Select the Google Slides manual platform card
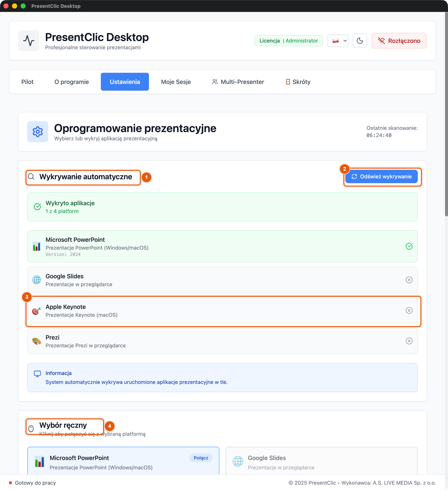Screen dimensions: 448x491 pos(321,461)
